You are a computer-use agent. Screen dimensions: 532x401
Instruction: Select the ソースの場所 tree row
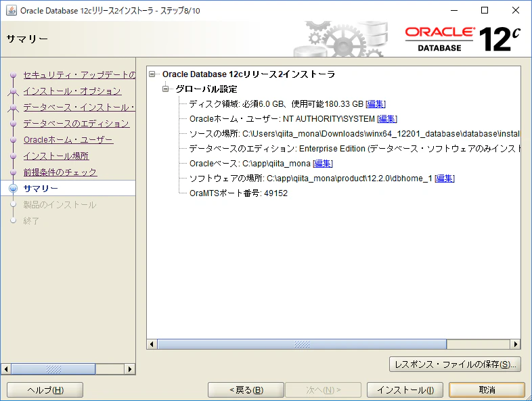coord(355,134)
